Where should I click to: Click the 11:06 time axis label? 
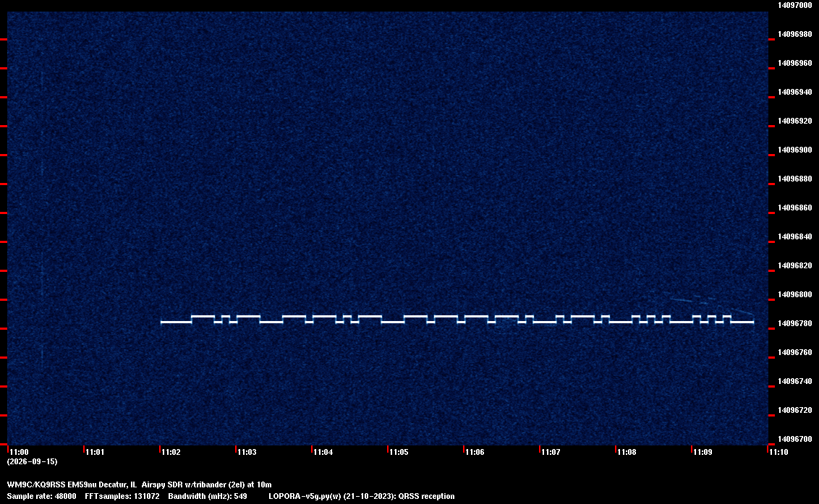(x=475, y=452)
